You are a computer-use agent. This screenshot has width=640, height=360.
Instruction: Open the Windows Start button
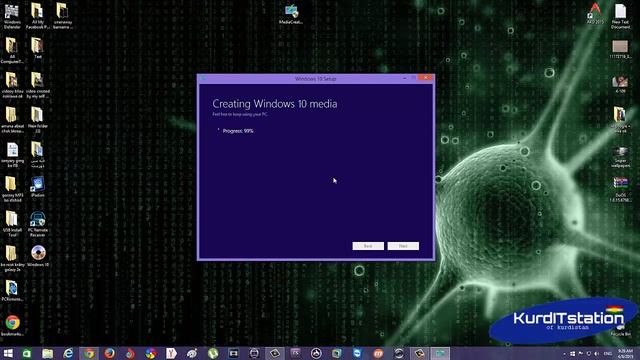(x=8, y=353)
